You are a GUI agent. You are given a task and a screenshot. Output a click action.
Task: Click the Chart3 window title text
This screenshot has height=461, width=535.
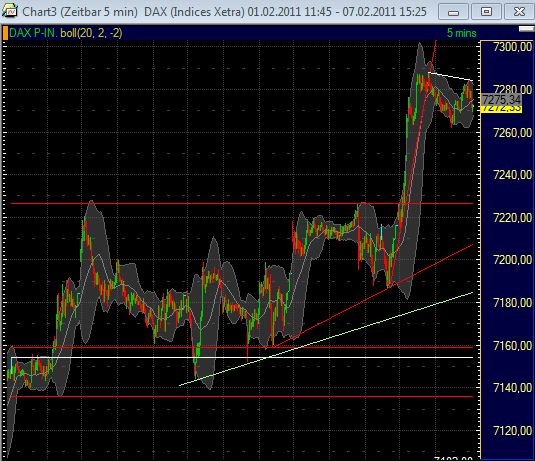tap(224, 12)
